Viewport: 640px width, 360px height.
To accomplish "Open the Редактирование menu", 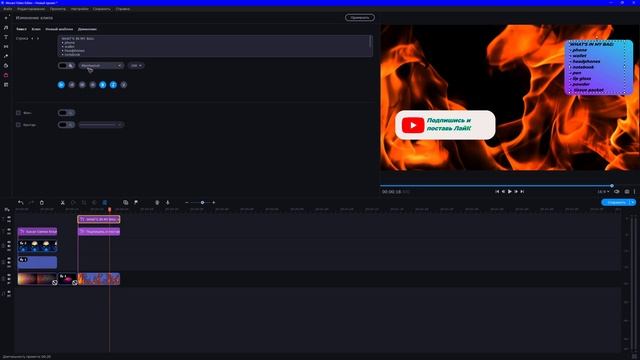I will [x=31, y=9].
